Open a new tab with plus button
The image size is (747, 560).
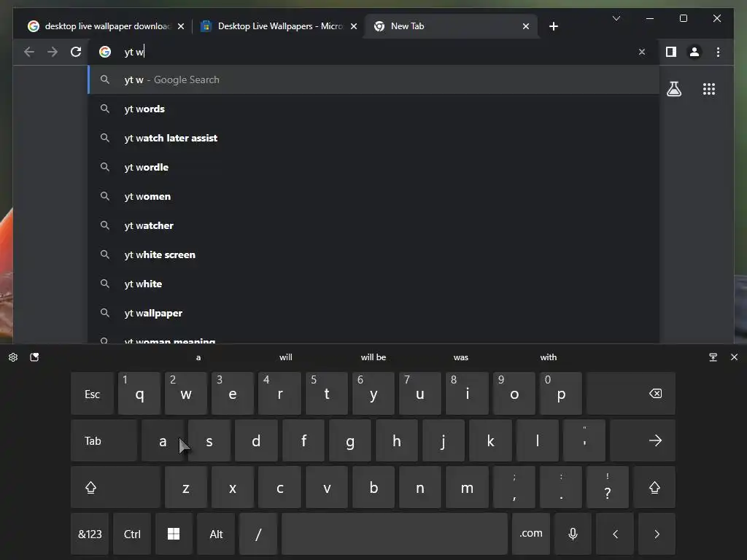(553, 26)
